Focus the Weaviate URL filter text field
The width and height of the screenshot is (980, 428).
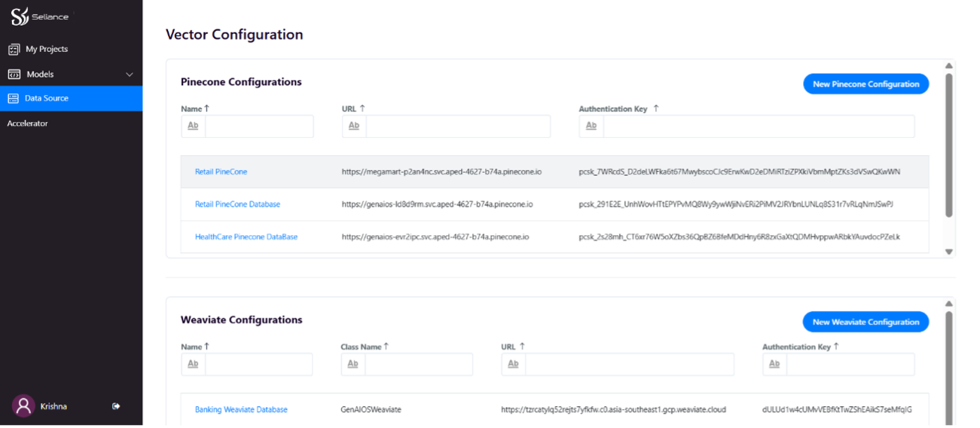click(x=629, y=364)
